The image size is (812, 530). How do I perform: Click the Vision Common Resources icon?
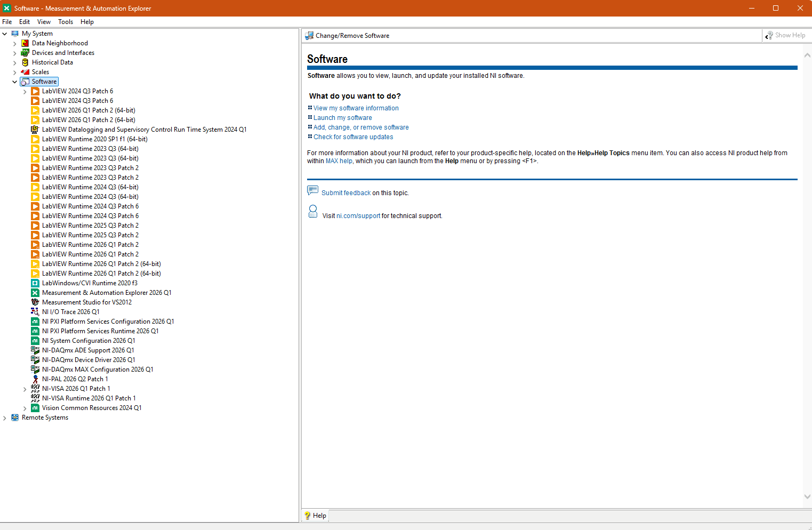click(x=35, y=408)
